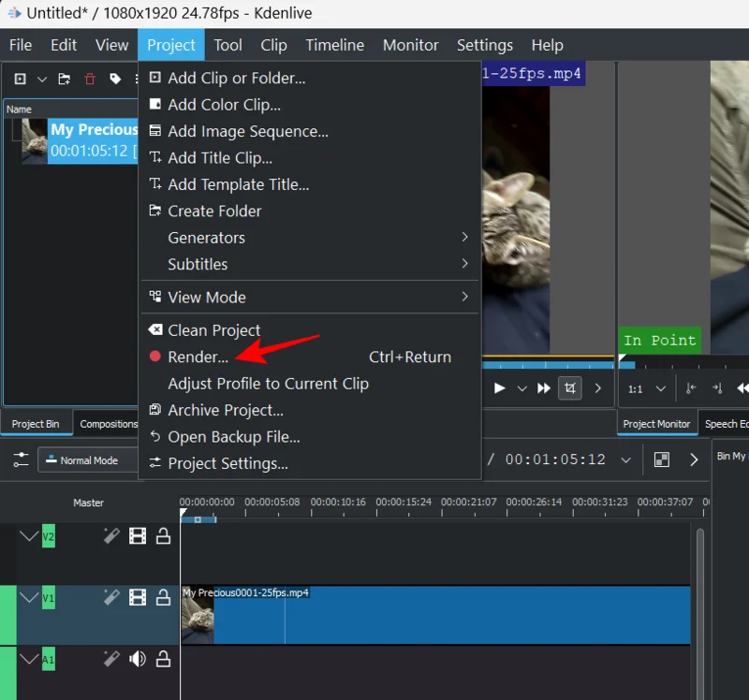Open the File menu
Viewport: 749px width, 700px height.
[21, 45]
